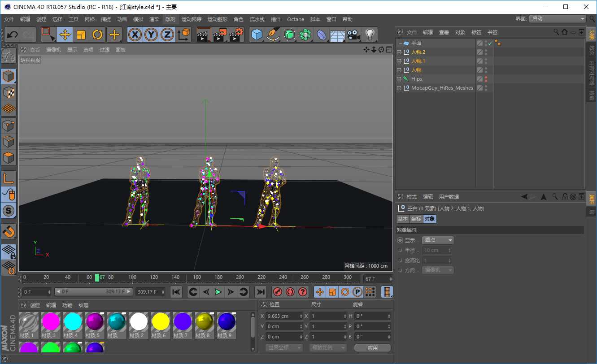The width and height of the screenshot is (597, 364).
Task: Add a Cube primitive object
Action: pos(257,35)
